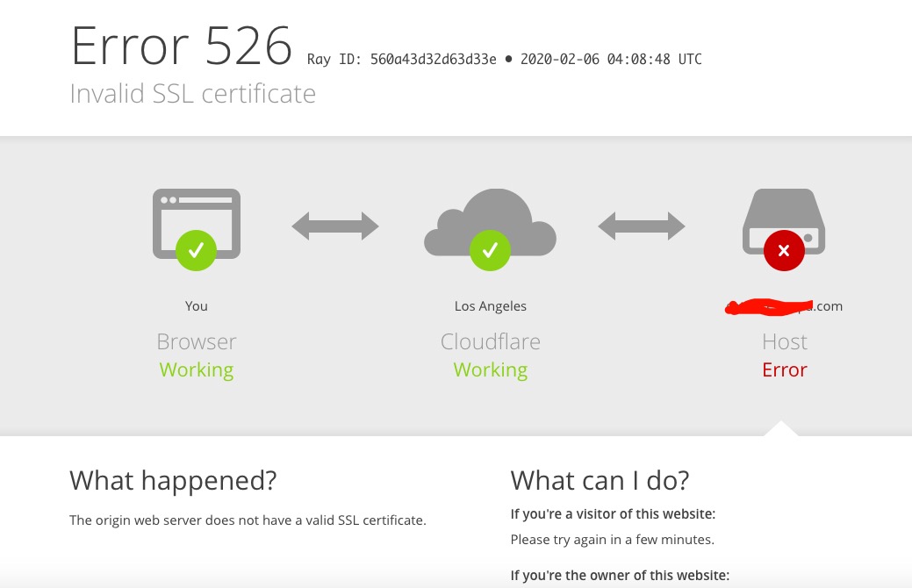Viewport: 912px width, 588px height.
Task: Click the green checkmark badge on browser icon
Action: [196, 250]
